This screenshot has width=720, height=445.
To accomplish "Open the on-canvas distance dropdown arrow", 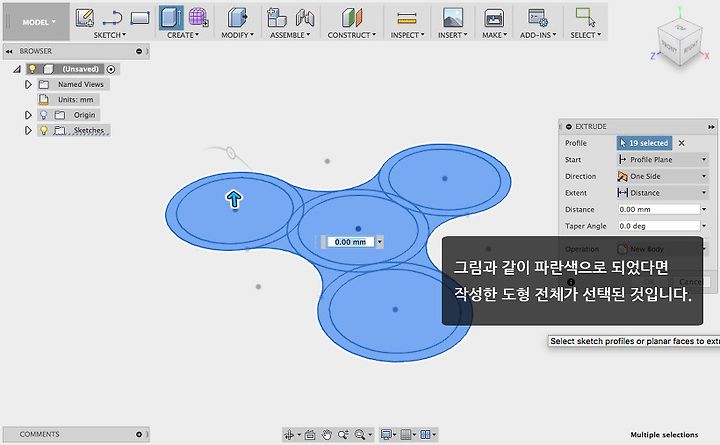I will [x=380, y=242].
